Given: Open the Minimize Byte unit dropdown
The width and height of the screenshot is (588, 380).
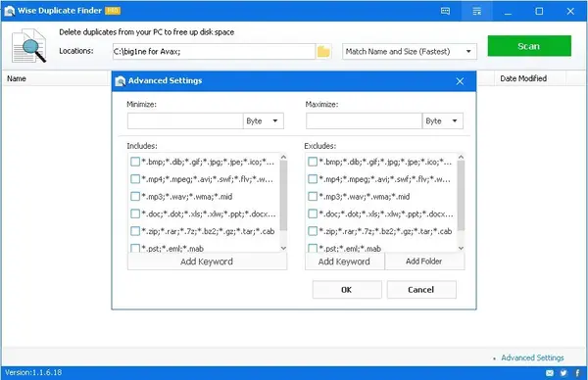Looking at the screenshot, I should point(264,121).
